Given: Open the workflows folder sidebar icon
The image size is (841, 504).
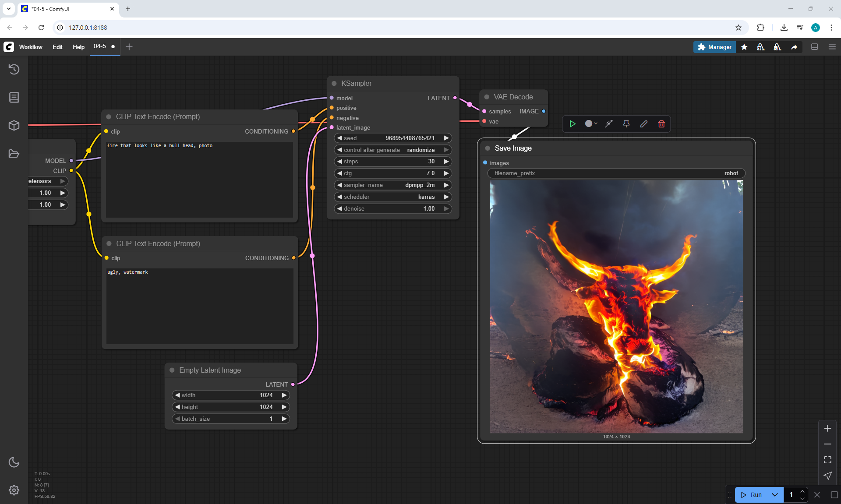Looking at the screenshot, I should click(x=14, y=154).
